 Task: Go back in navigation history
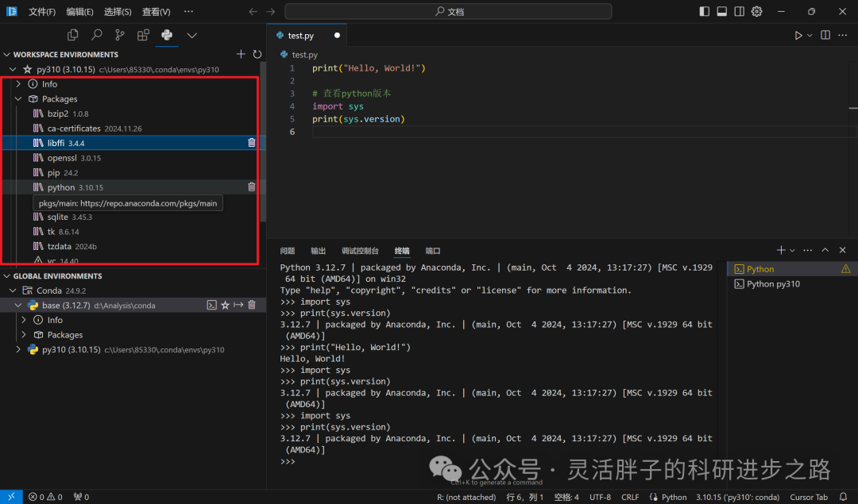point(253,11)
